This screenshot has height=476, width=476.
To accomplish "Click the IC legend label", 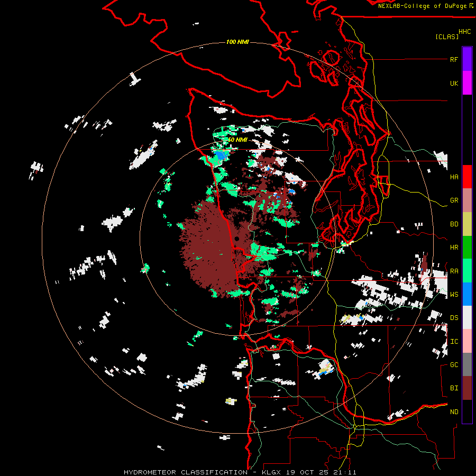I will 454,342.
